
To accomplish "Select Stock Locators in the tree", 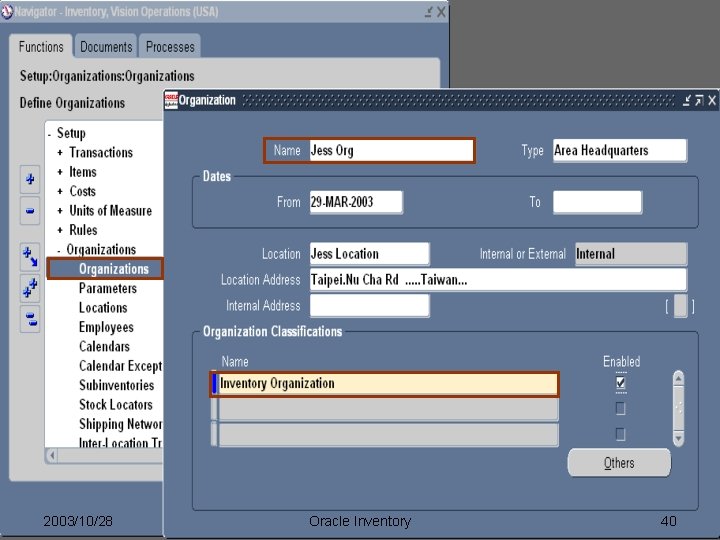I will tap(116, 404).
